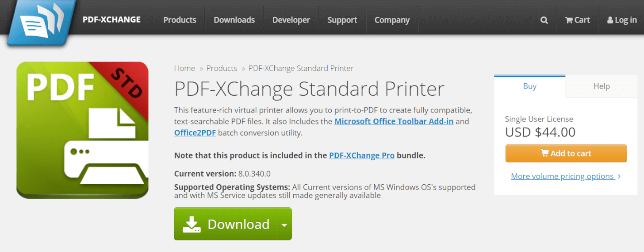
Task: Open the Downloads menu
Action: pyautogui.click(x=234, y=20)
